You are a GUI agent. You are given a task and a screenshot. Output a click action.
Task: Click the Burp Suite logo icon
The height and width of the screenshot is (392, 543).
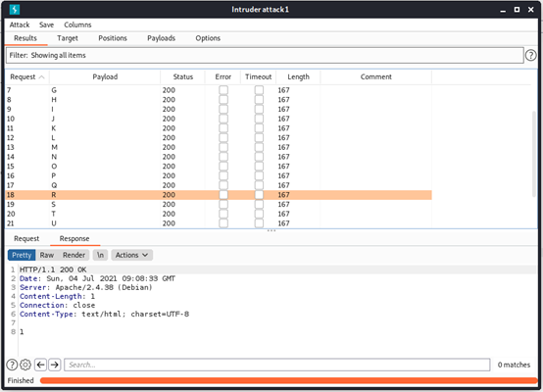click(15, 10)
